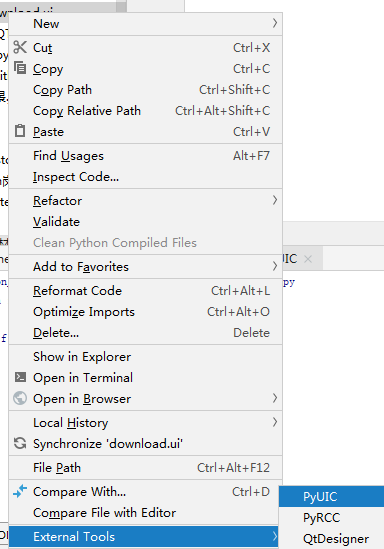Expand the Add to Favorites submenu arrow
The height and width of the screenshot is (549, 384).
tap(275, 266)
